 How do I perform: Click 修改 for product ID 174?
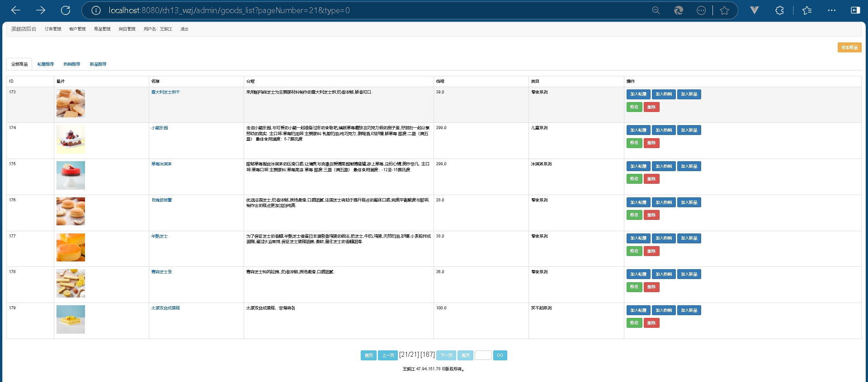click(x=634, y=143)
